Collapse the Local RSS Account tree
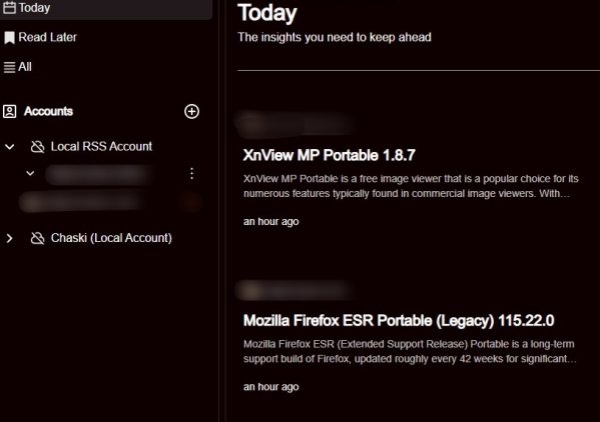Viewport: 600px width, 422px height. click(10, 147)
